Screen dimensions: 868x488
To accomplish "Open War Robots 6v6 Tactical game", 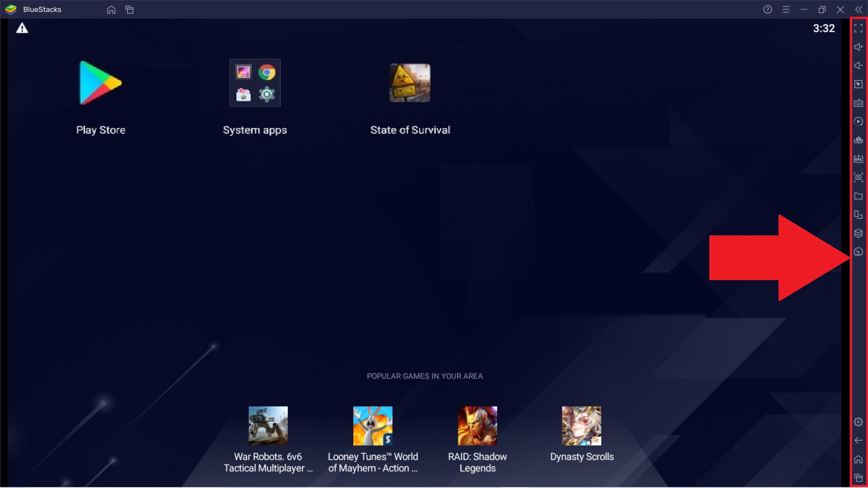I will [x=268, y=425].
